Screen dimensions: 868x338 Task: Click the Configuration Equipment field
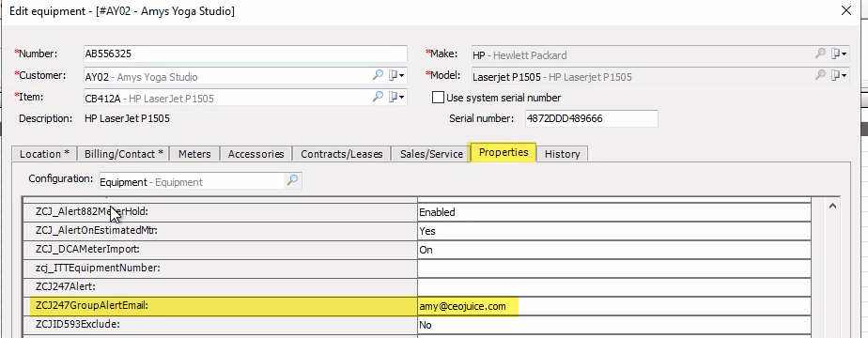[192, 181]
